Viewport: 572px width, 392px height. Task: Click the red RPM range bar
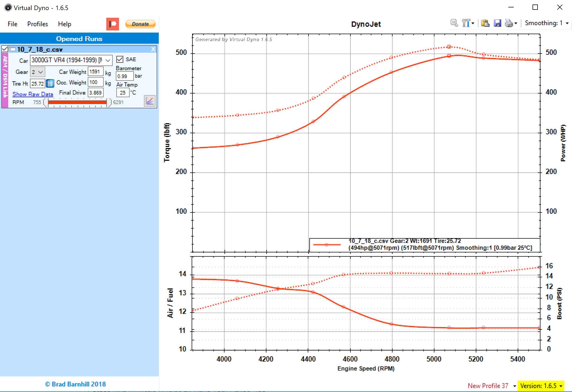coord(77,102)
